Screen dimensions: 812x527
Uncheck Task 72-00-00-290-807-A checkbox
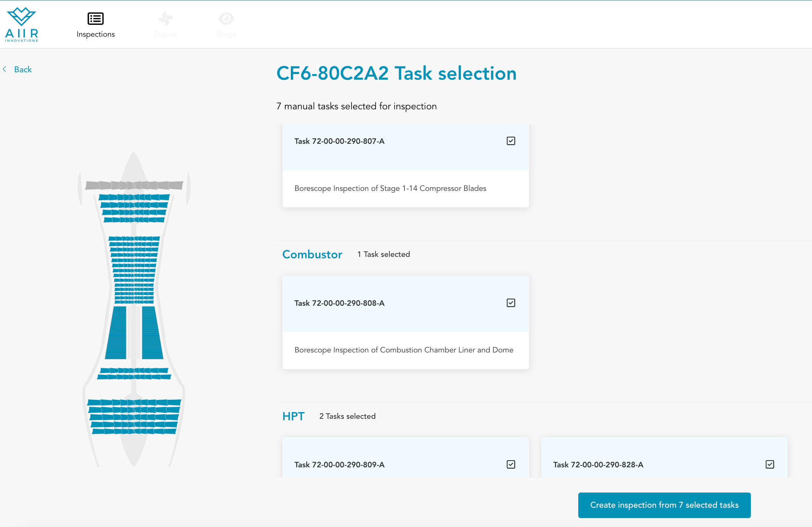(511, 141)
